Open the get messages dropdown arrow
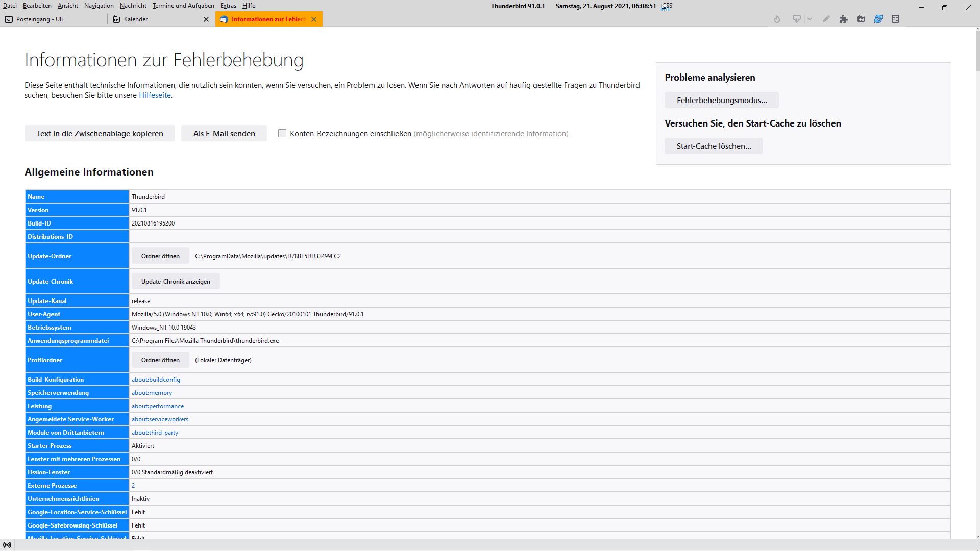Screen dimensions: 980x551 coord(810,19)
